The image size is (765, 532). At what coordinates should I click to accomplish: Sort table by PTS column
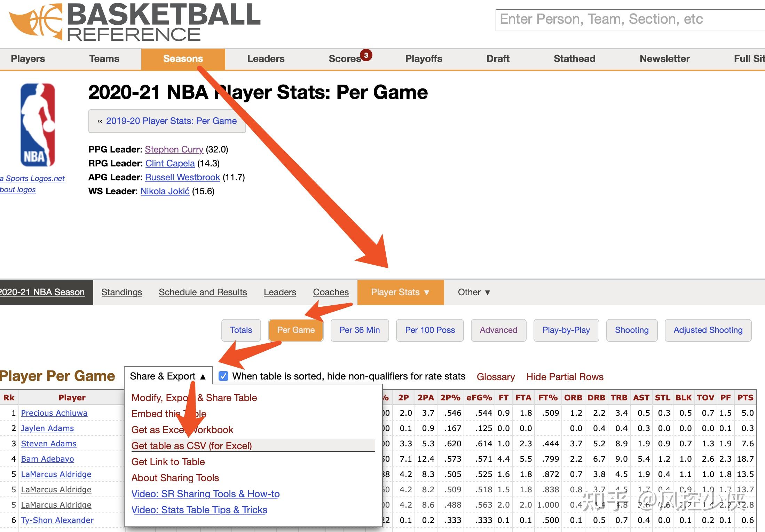(x=745, y=398)
